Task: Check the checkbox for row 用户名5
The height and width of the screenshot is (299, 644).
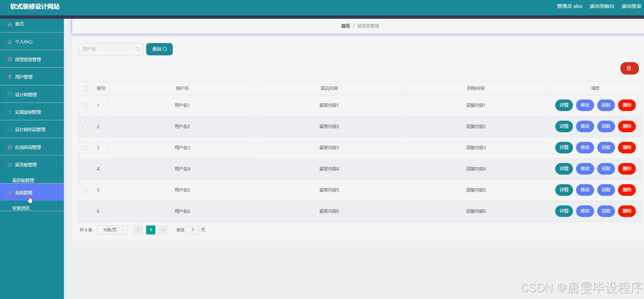Action: (x=85, y=190)
